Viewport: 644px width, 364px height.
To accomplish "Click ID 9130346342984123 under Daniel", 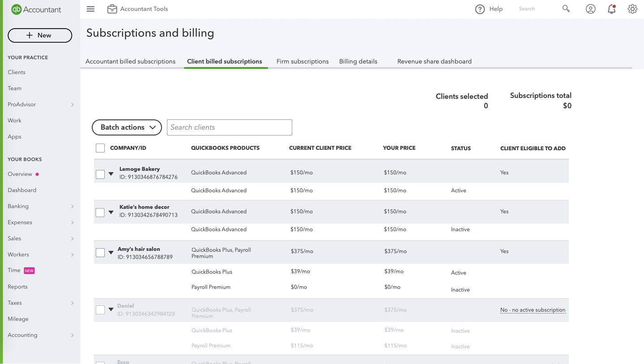I will click(146, 314).
